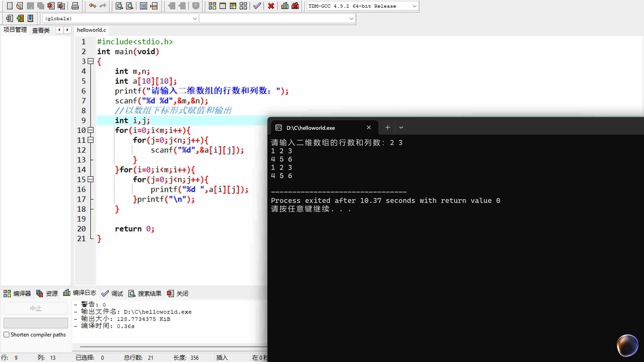Switch to the 查看类 side tab
This screenshot has width=644, height=362.
click(x=41, y=30)
